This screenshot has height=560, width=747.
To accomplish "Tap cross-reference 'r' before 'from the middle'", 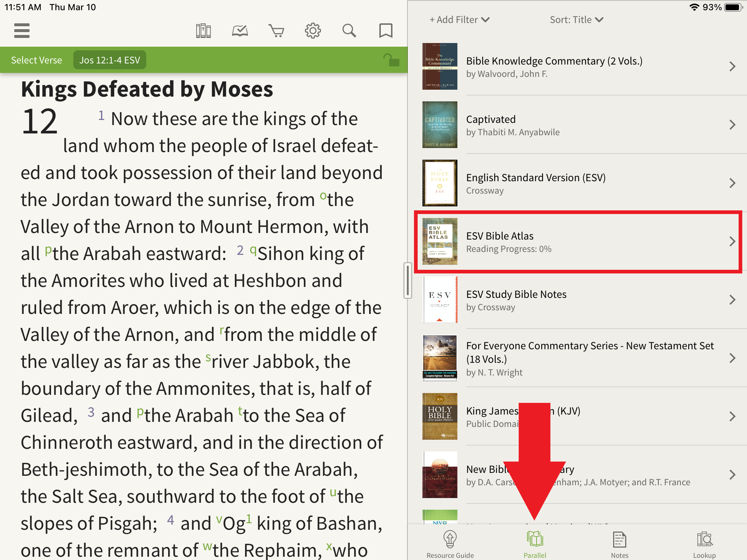I will [x=221, y=331].
